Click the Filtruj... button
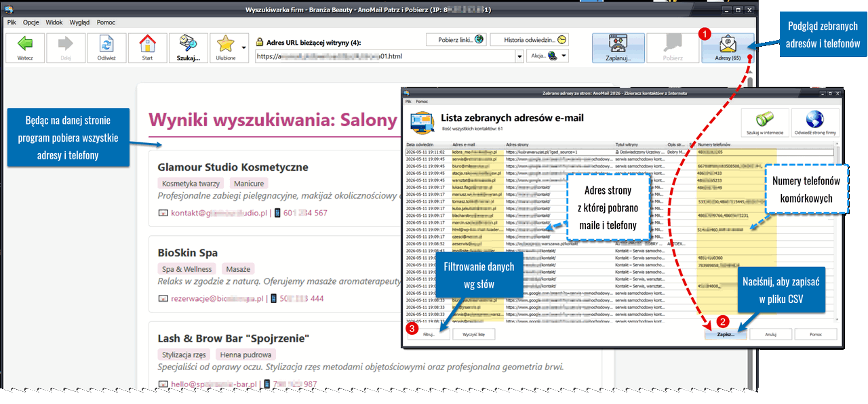The height and width of the screenshot is (404, 868). (x=429, y=334)
